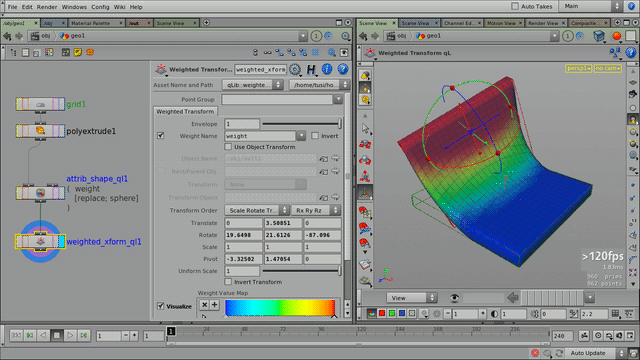Screen dimensions: 640x360
Task: Open the View dropdown below viewport
Action: (x=411, y=298)
